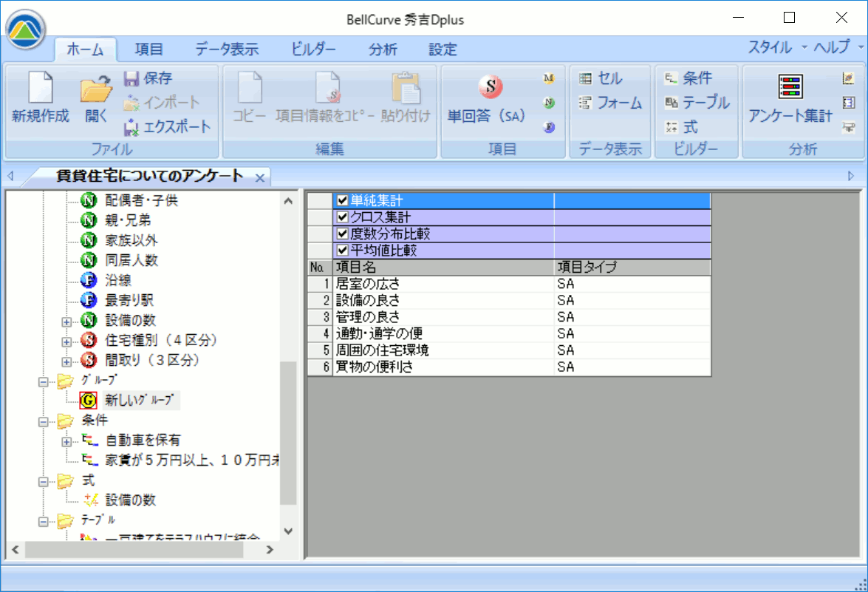Select the 買物の便利さ row

tap(509, 367)
